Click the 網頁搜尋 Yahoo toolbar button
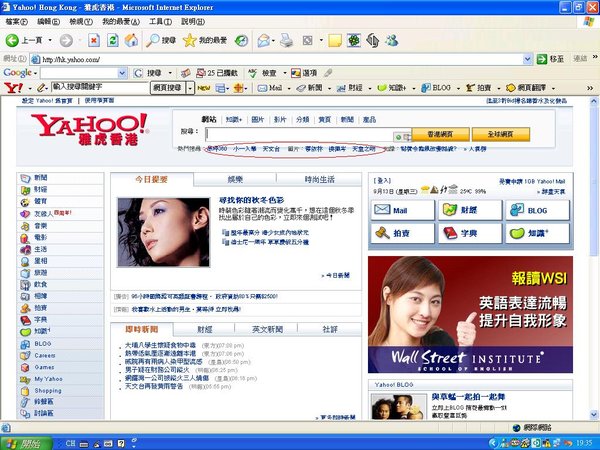 click(x=168, y=88)
